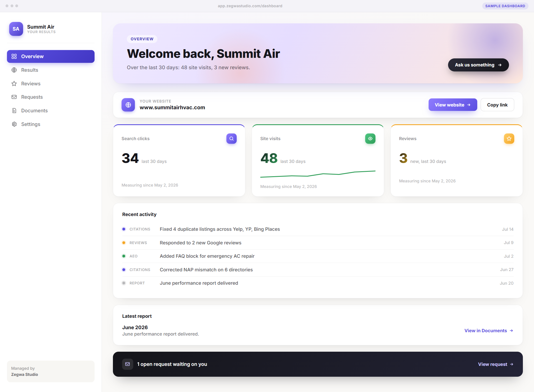
Task: Click 'Measuring since May 2, 2026' under Search clicks
Action: point(150,185)
